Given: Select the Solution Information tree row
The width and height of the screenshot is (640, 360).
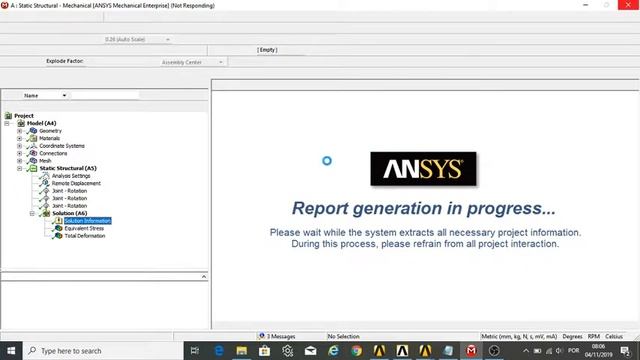Looking at the screenshot, I should point(87,221).
